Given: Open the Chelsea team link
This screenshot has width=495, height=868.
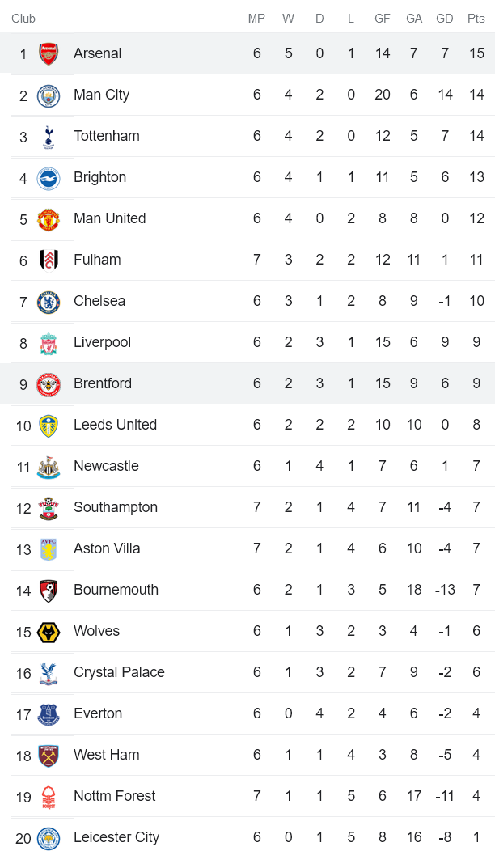Looking at the screenshot, I should tap(99, 301).
